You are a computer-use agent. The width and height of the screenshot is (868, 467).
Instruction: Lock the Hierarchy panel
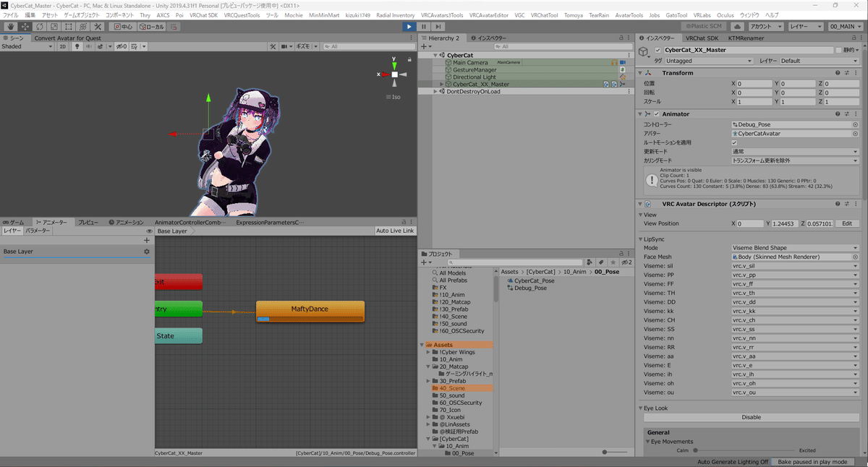coord(621,38)
